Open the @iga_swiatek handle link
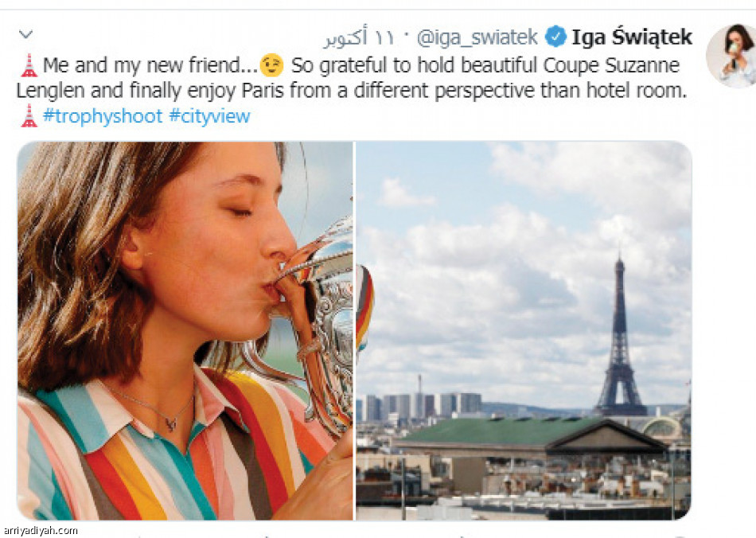Screen dimensions: 756x538 click(477, 37)
